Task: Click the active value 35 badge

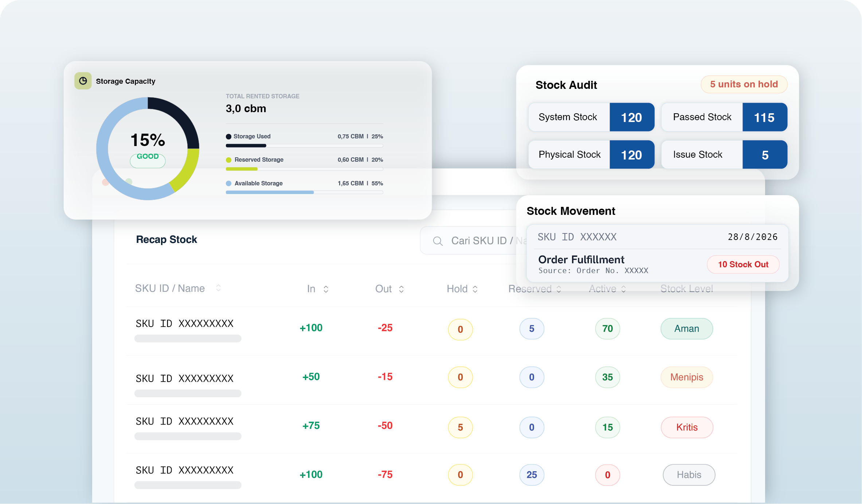Action: 607,377
